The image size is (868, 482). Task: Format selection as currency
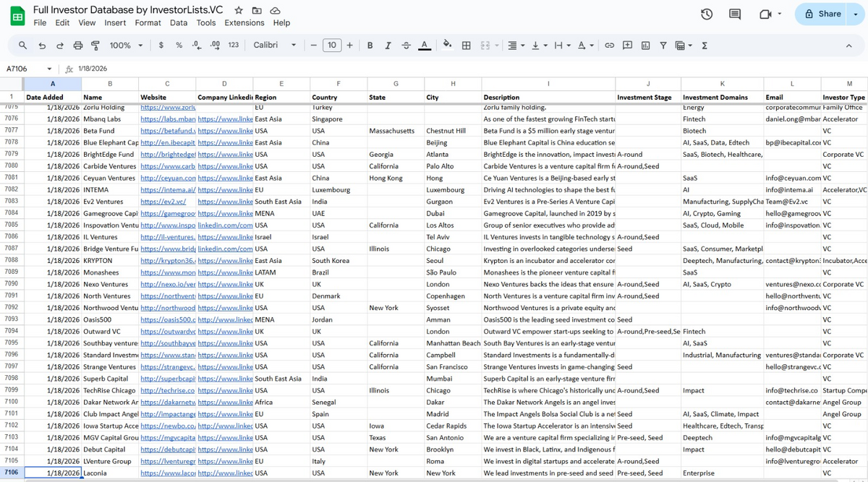[161, 45]
